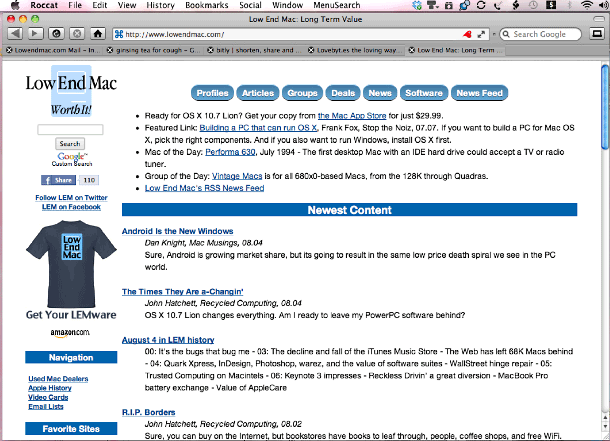Close the Low End Mac: Long Term tab
Screen dimensions: 610x441
tap(412, 50)
